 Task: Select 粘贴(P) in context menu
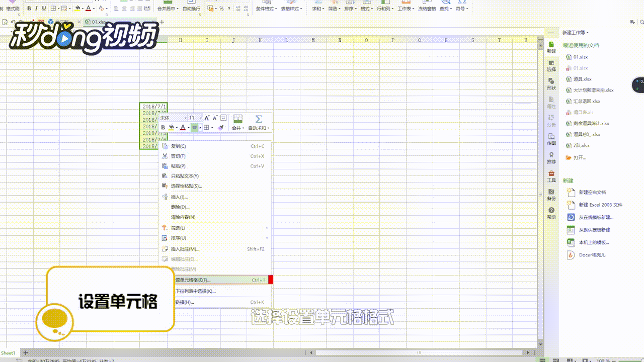click(215, 166)
